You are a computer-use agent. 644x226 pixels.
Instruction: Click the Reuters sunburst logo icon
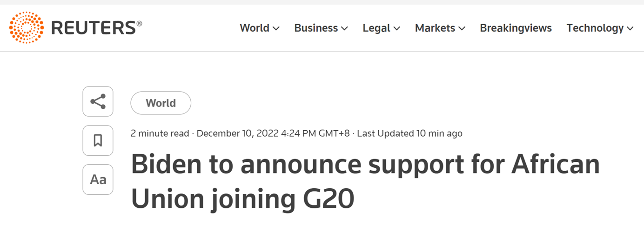point(27,28)
